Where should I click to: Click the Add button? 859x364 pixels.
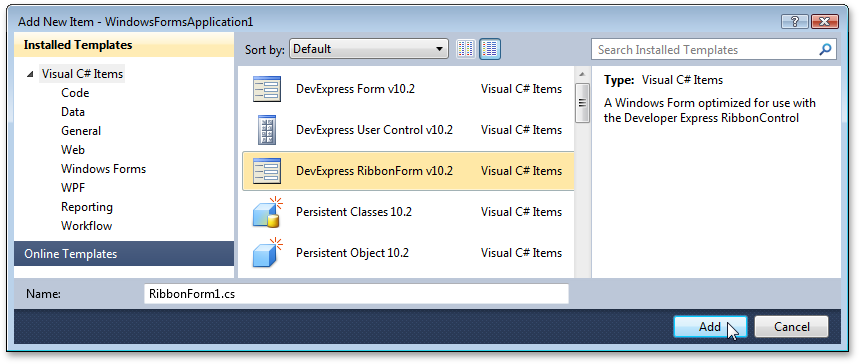click(710, 327)
